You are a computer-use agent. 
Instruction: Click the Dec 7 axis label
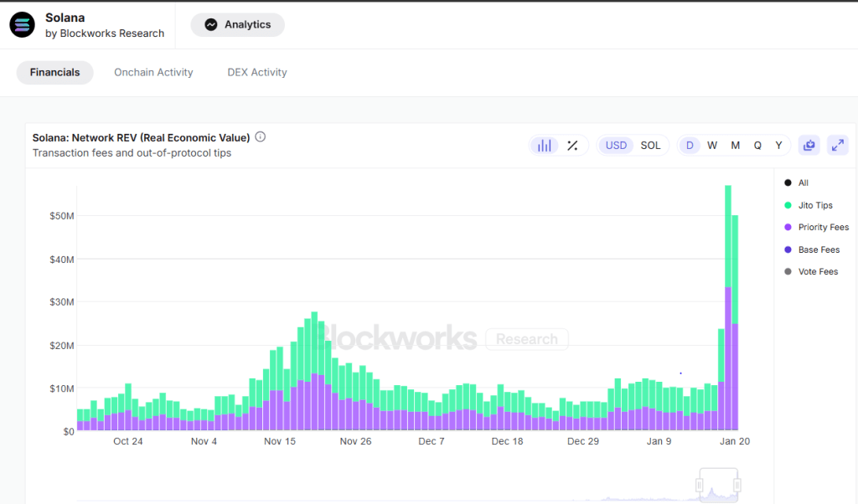point(432,441)
